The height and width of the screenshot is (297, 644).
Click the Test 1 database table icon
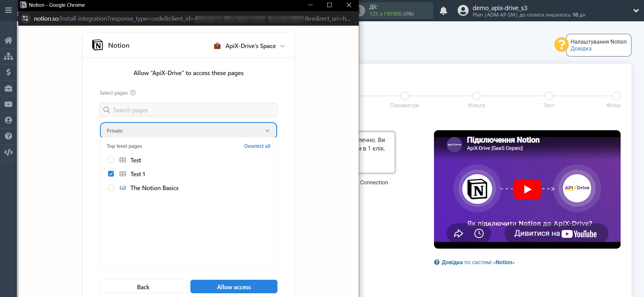123,174
